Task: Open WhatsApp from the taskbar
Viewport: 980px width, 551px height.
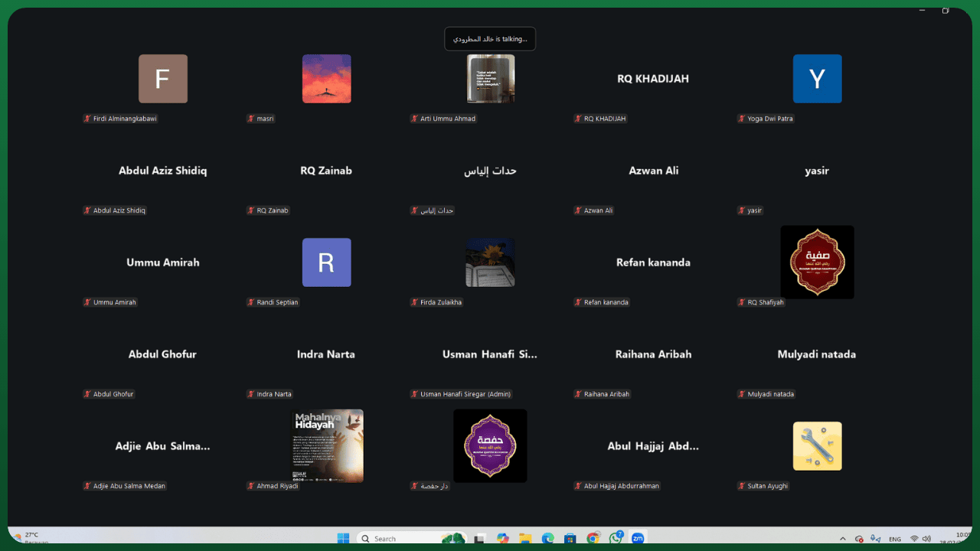Action: (x=616, y=538)
